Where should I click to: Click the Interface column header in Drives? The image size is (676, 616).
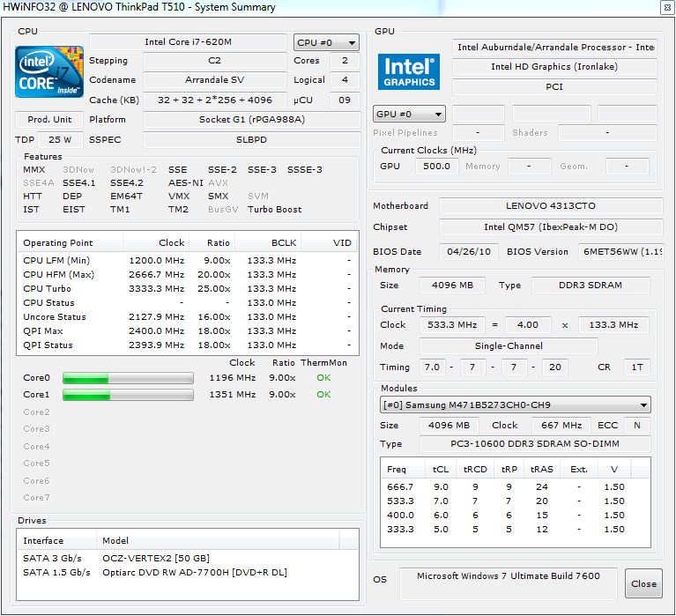coord(56,540)
